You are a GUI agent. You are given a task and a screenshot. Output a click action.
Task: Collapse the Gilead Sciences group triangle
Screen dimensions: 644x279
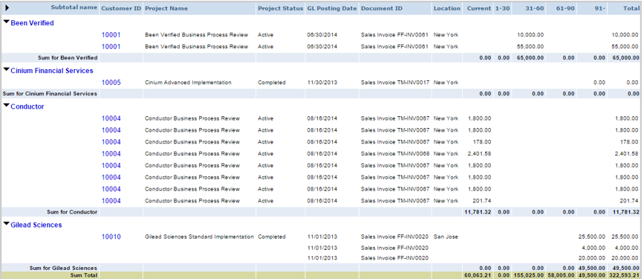6,224
